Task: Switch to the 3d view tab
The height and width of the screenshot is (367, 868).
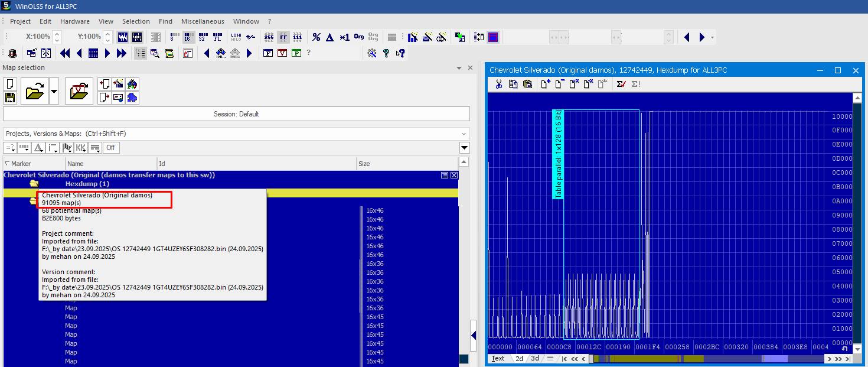Action: point(535,358)
